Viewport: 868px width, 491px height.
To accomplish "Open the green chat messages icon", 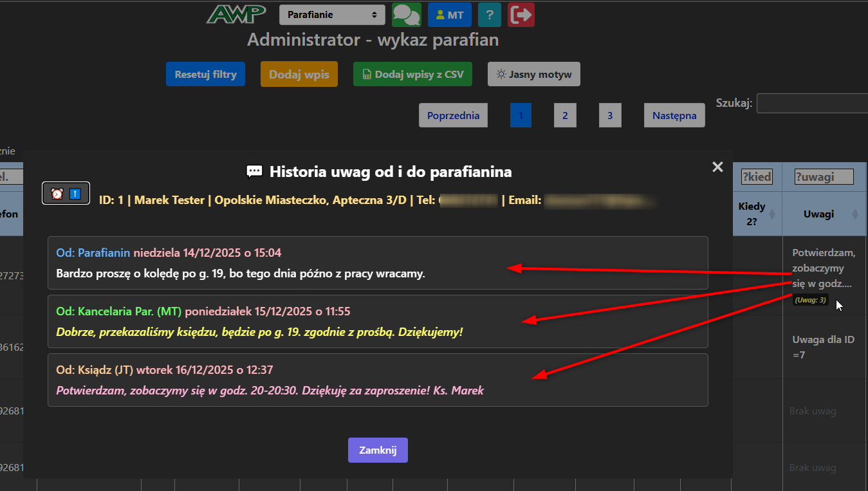I will (x=406, y=14).
